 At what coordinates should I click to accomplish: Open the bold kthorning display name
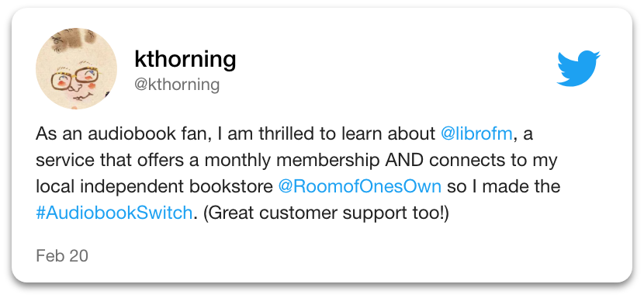pyautogui.click(x=185, y=59)
